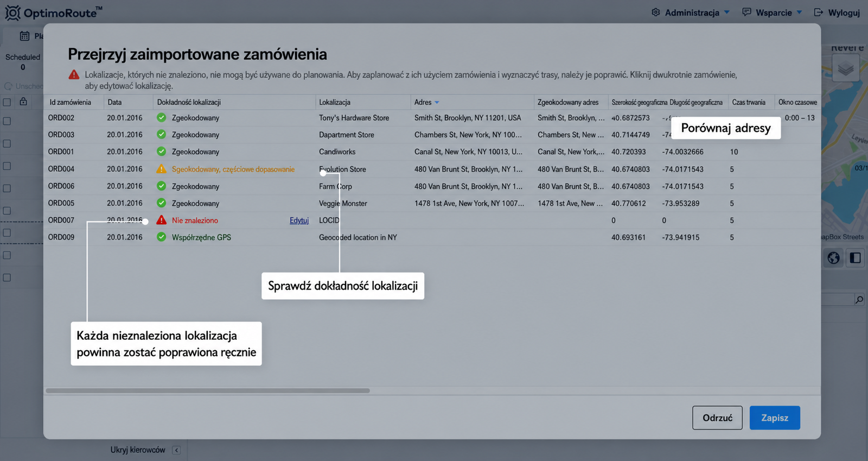Image resolution: width=868 pixels, height=461 pixels.
Task: Sort by the Id zamówienia column header
Action: [x=70, y=102]
